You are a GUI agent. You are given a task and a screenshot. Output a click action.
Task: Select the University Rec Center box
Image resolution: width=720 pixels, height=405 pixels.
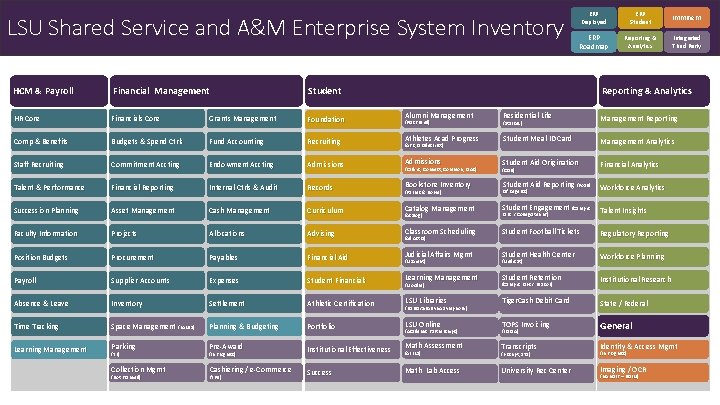(x=547, y=372)
